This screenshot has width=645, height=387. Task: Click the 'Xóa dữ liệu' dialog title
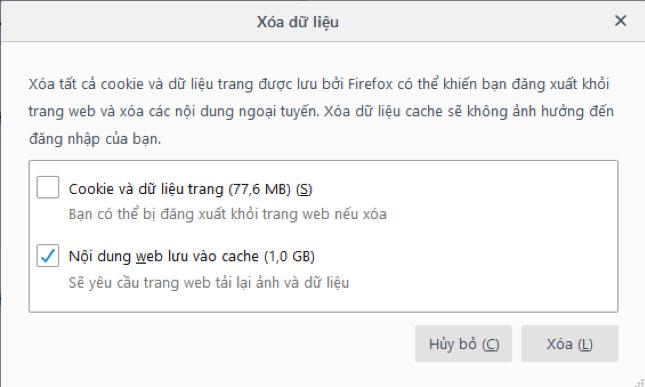click(298, 22)
